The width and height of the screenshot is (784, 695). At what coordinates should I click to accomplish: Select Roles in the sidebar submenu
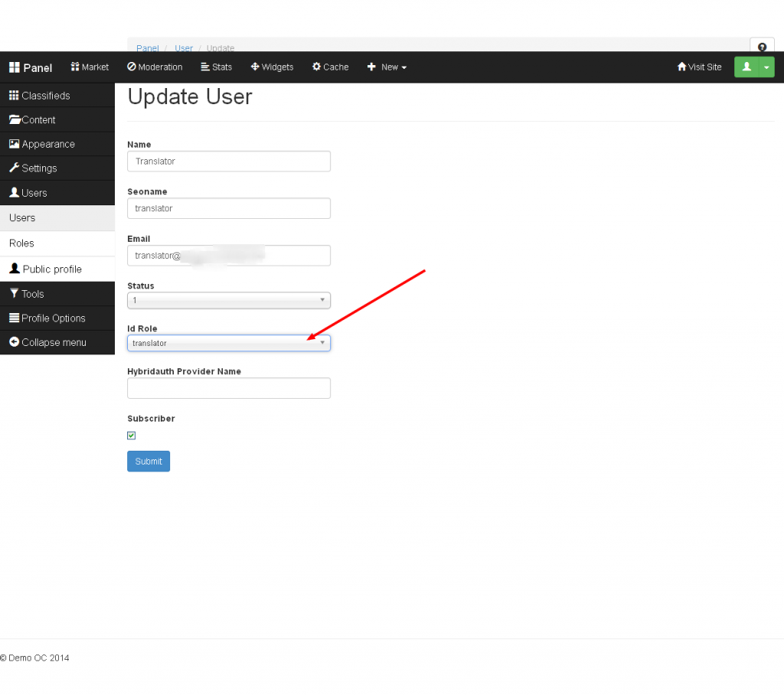coord(21,243)
